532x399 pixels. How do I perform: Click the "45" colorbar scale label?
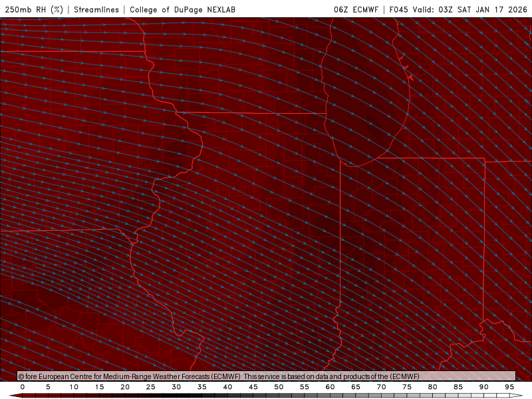253,387
